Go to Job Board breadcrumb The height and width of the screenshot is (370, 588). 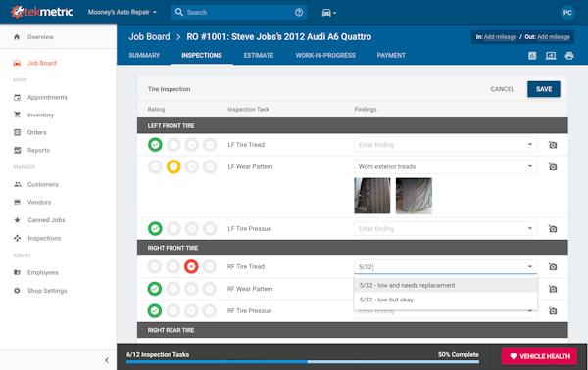pos(149,36)
